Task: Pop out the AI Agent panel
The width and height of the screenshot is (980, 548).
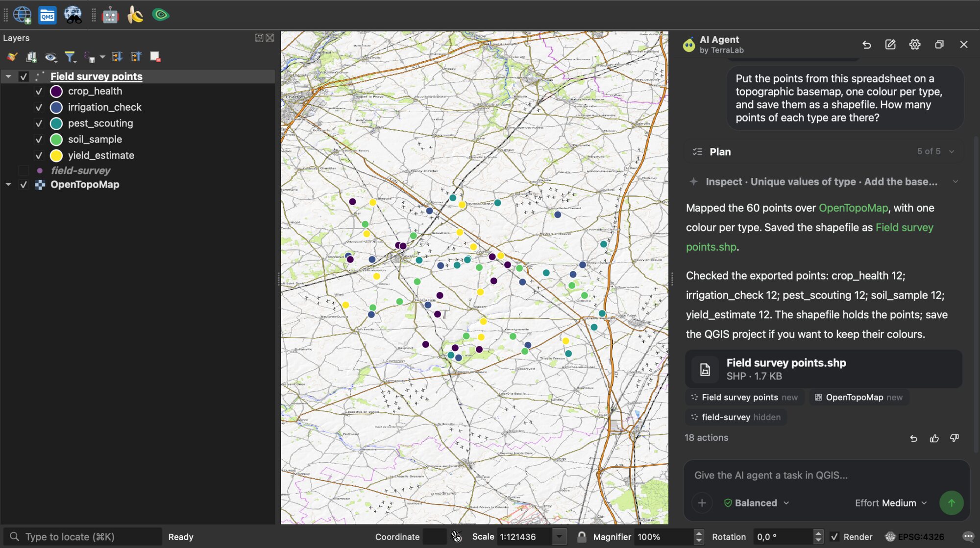Action: [939, 45]
